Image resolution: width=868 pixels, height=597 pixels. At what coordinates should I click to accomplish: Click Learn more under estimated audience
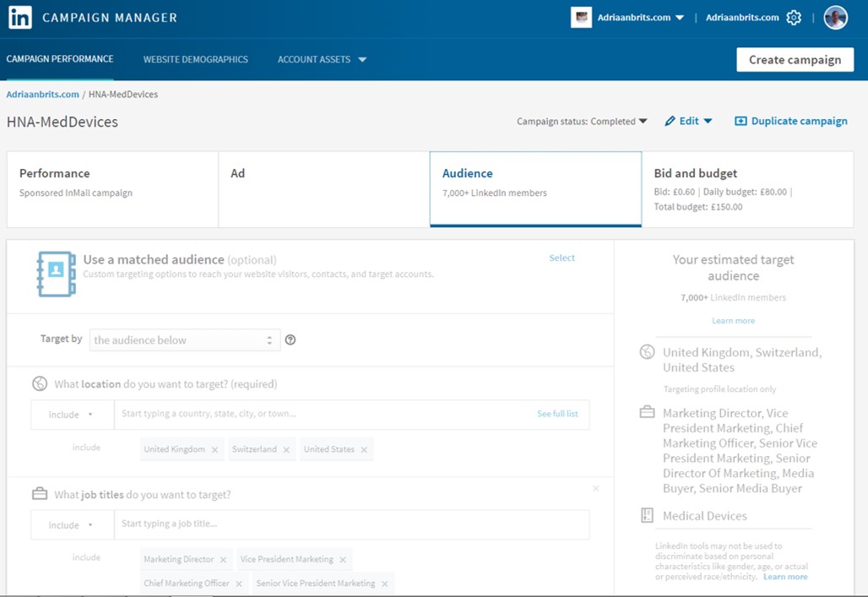(733, 321)
